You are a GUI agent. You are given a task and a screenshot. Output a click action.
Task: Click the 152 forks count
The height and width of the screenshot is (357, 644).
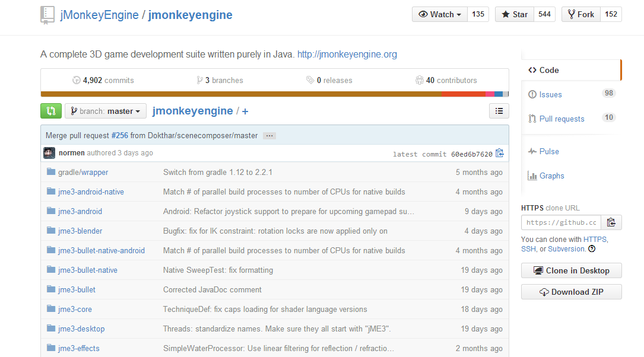(x=611, y=14)
